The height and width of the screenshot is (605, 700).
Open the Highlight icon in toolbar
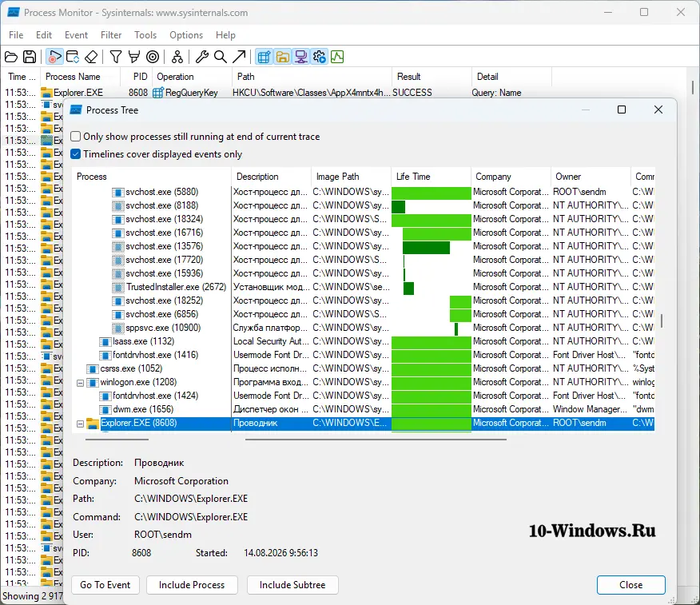point(134,57)
